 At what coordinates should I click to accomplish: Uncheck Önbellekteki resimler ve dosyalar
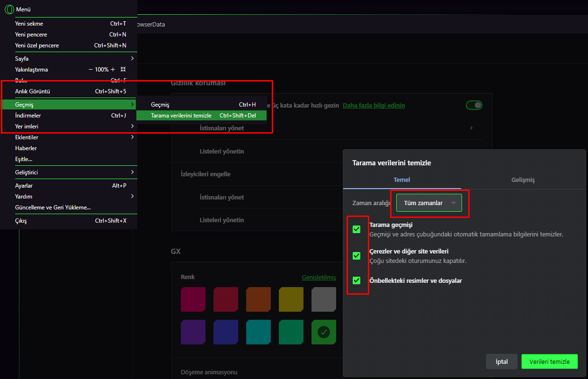[357, 280]
